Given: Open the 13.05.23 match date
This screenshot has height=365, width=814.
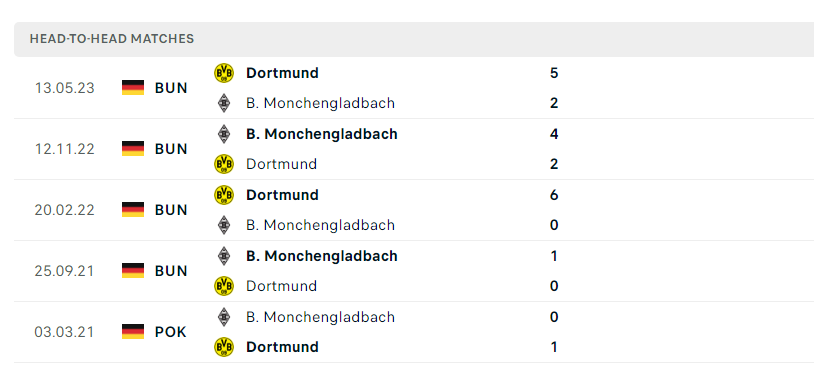Looking at the screenshot, I should [65, 88].
